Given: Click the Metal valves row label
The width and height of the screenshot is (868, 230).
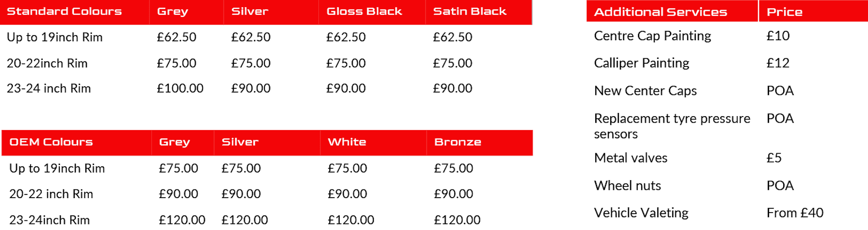Looking at the screenshot, I should 631,157.
